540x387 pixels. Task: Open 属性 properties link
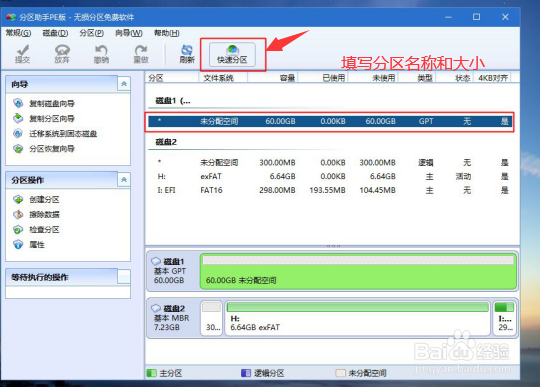[x=37, y=245]
